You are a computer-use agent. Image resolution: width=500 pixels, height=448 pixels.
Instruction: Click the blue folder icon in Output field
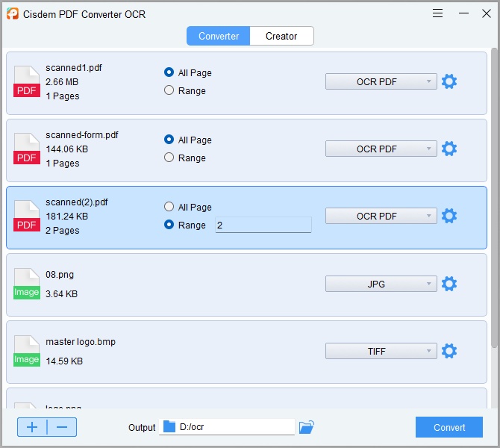point(169,426)
